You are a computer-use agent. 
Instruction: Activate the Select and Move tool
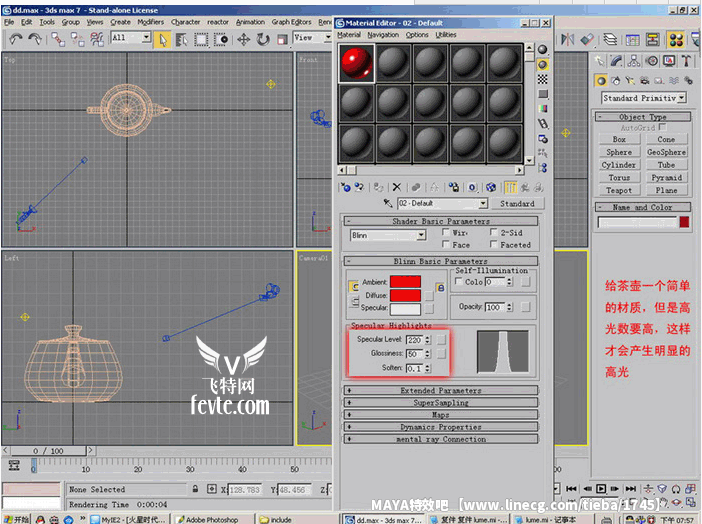(244, 40)
